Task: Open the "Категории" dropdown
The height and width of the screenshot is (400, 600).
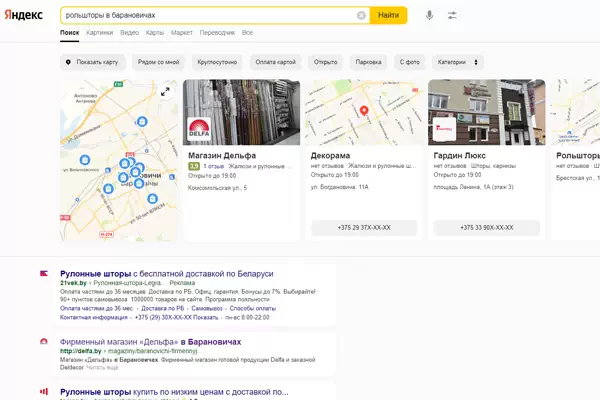Action: point(459,62)
